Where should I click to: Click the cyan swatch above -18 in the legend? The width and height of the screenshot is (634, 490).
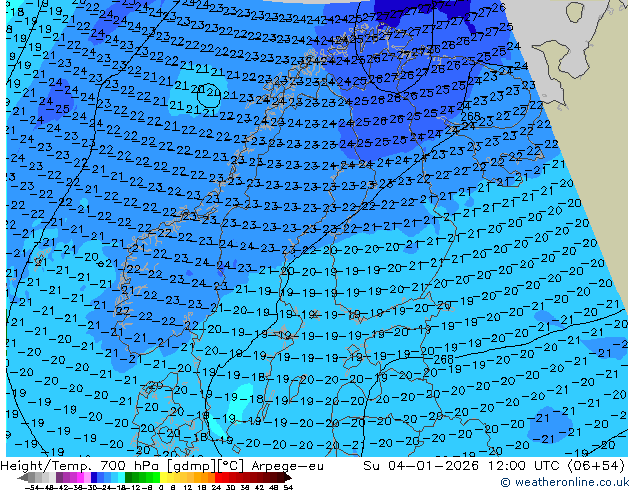(121, 478)
